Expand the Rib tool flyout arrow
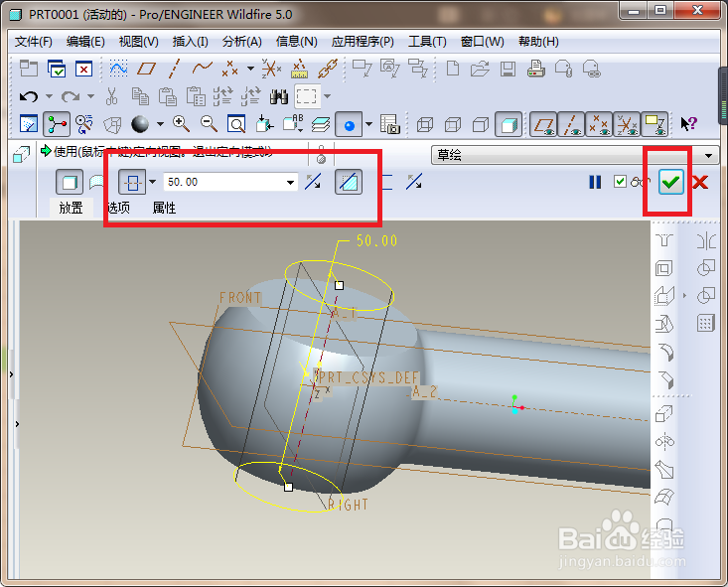Viewport: 728px width, 587px height. (684, 295)
